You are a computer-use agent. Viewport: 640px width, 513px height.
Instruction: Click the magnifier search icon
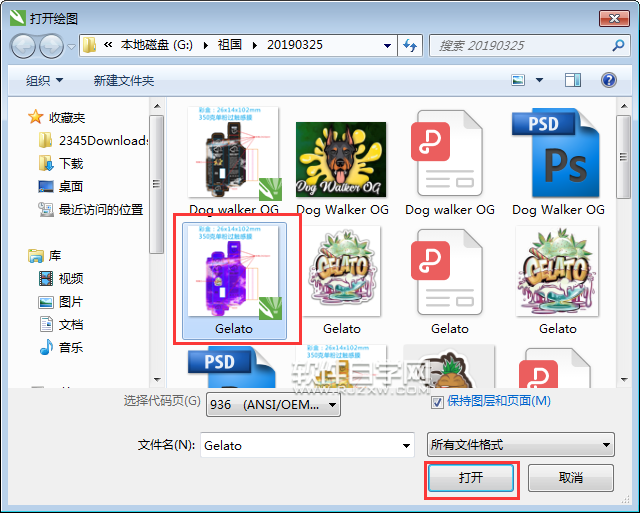tap(619, 45)
